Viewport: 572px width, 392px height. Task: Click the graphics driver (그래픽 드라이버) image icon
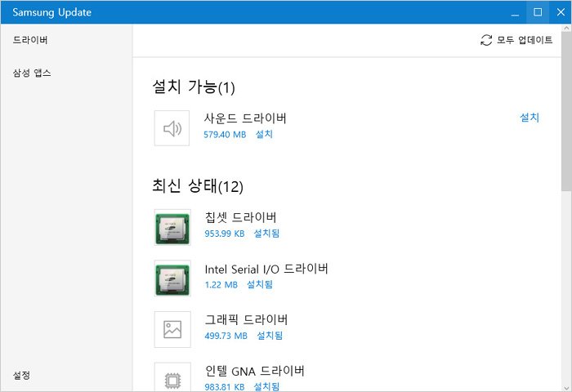pyautogui.click(x=172, y=329)
